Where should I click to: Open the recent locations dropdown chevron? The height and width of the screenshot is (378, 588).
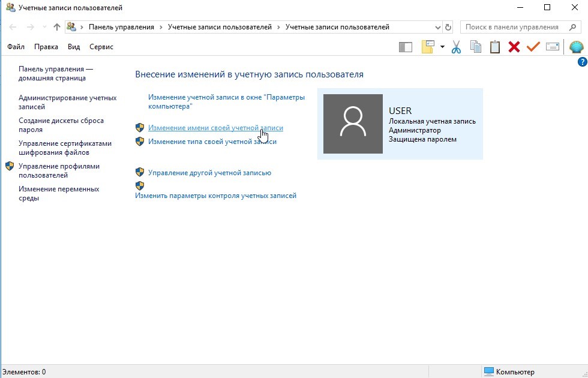click(44, 27)
